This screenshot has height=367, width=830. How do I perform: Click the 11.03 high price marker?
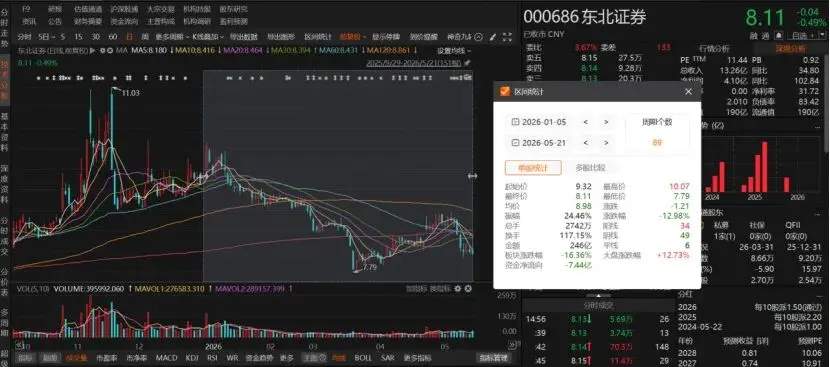[130, 93]
